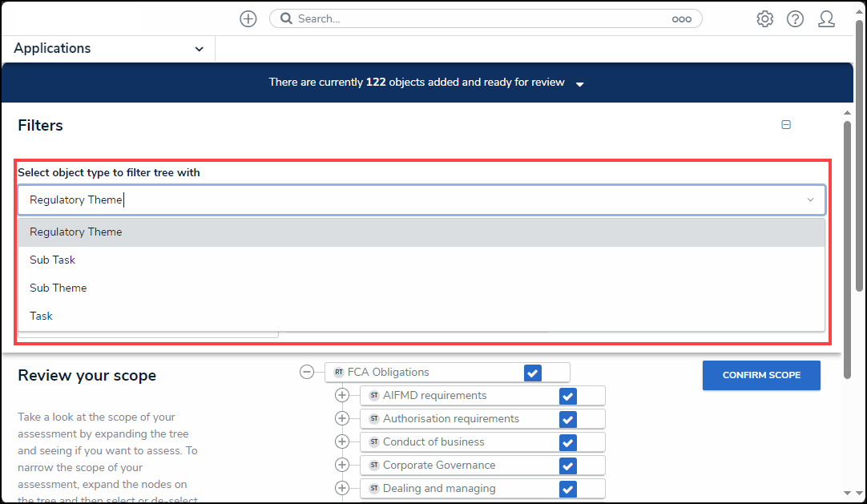Select Sub Task from the object type list

(52, 260)
